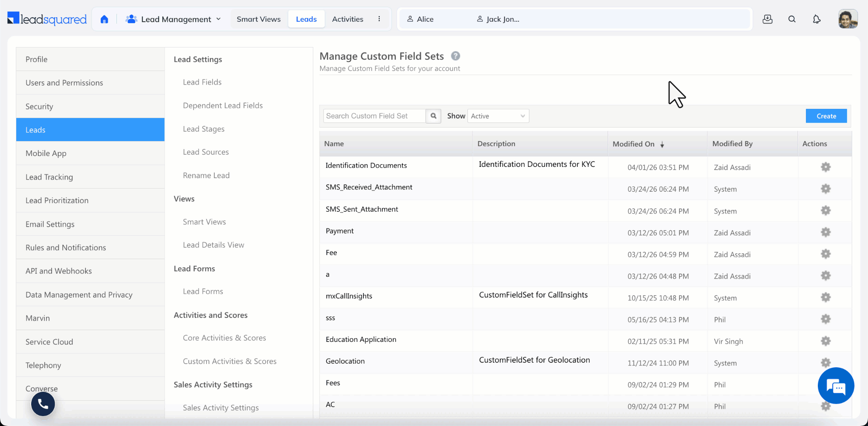Sort by the Modified On column header
The width and height of the screenshot is (868, 426).
[x=633, y=144]
